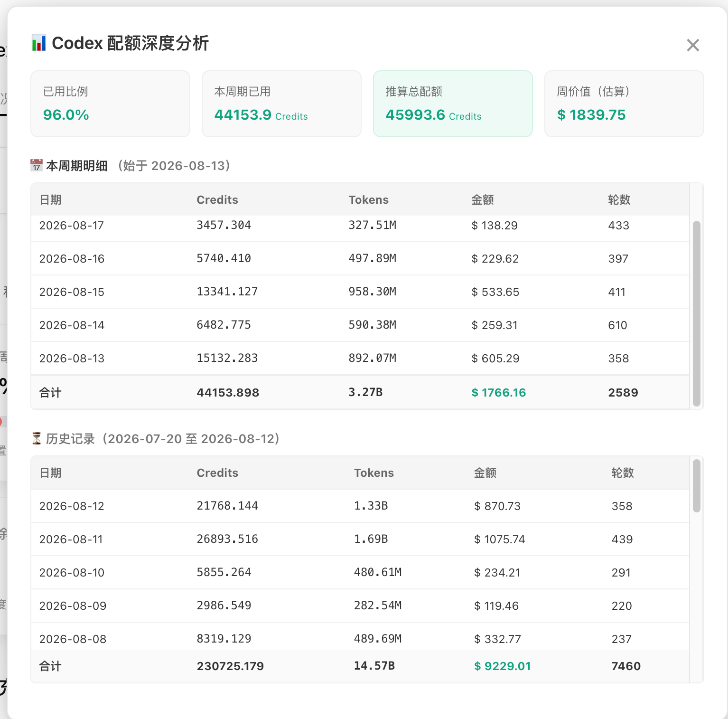
Task: Click 金额 header in history table
Action: coord(485,473)
